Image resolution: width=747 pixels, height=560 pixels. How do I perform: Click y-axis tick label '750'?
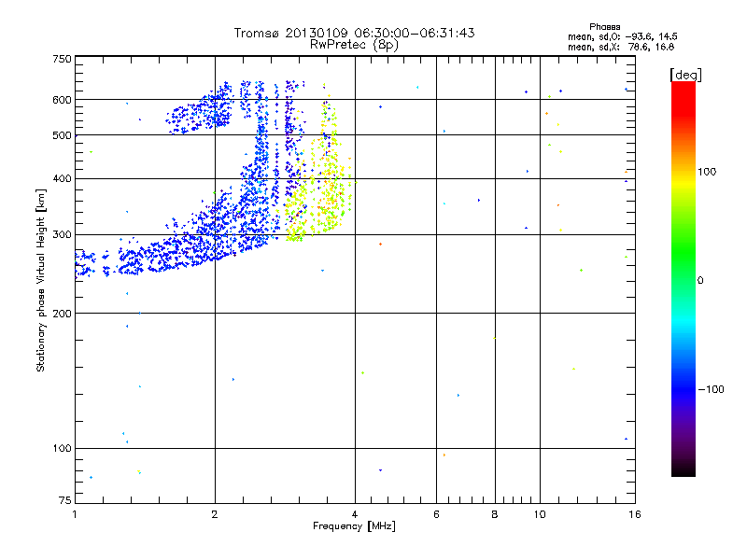(62, 59)
